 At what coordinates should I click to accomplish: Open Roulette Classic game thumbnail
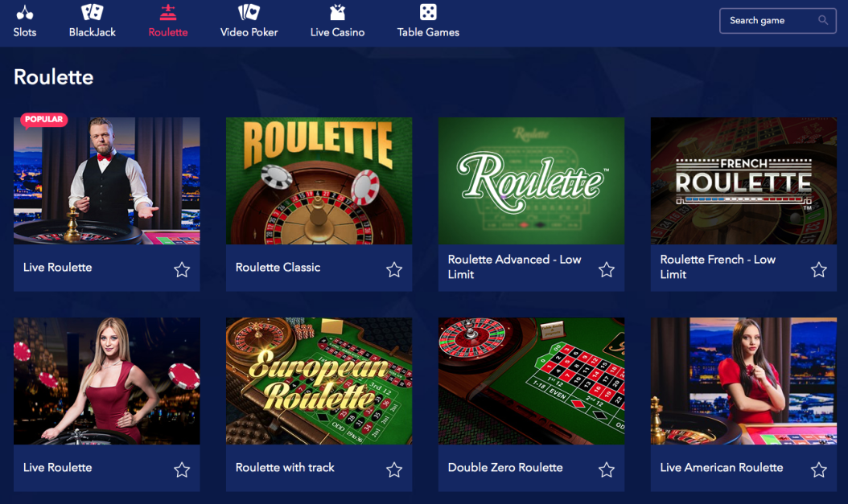point(319,181)
